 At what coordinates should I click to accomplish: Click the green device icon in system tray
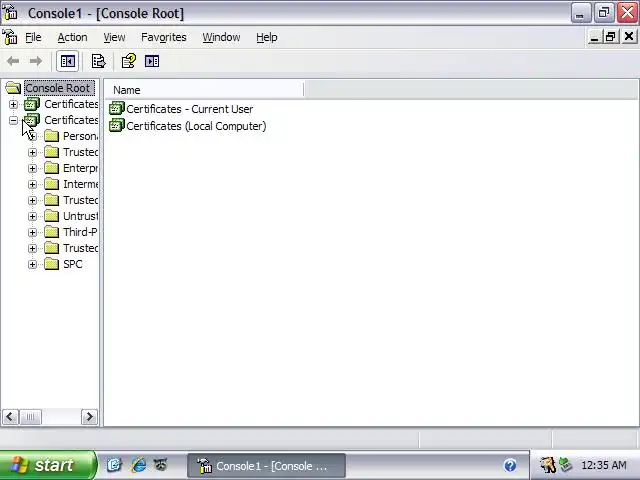point(565,464)
